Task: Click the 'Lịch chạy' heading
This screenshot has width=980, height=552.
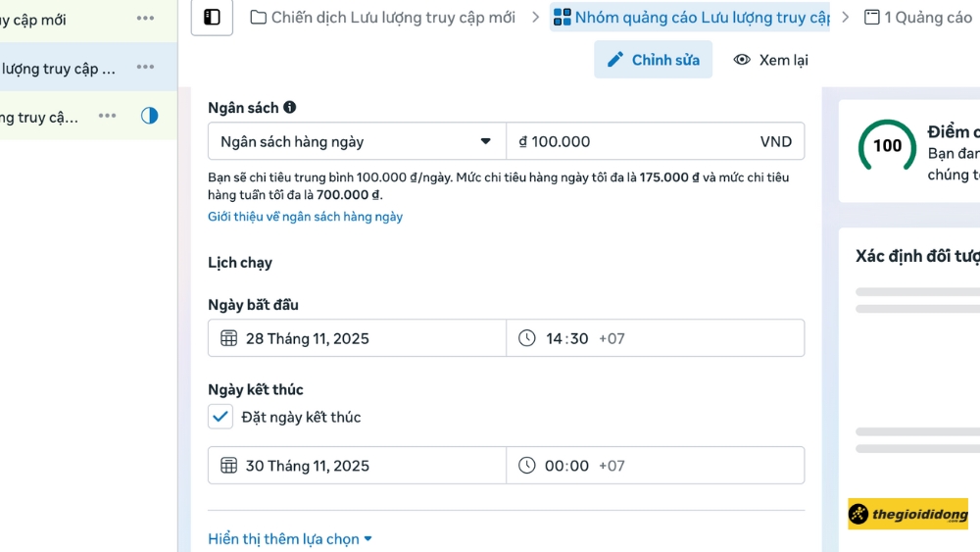Action: coord(240,263)
